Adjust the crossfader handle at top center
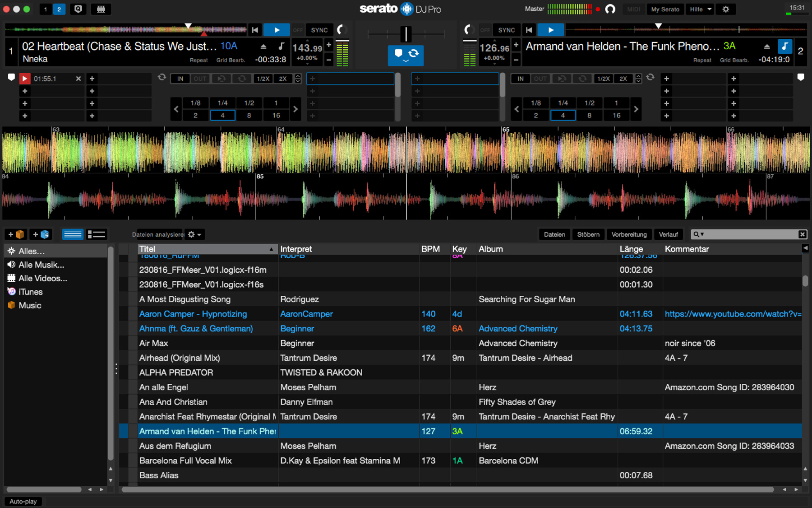The height and width of the screenshot is (508, 812). (406, 34)
